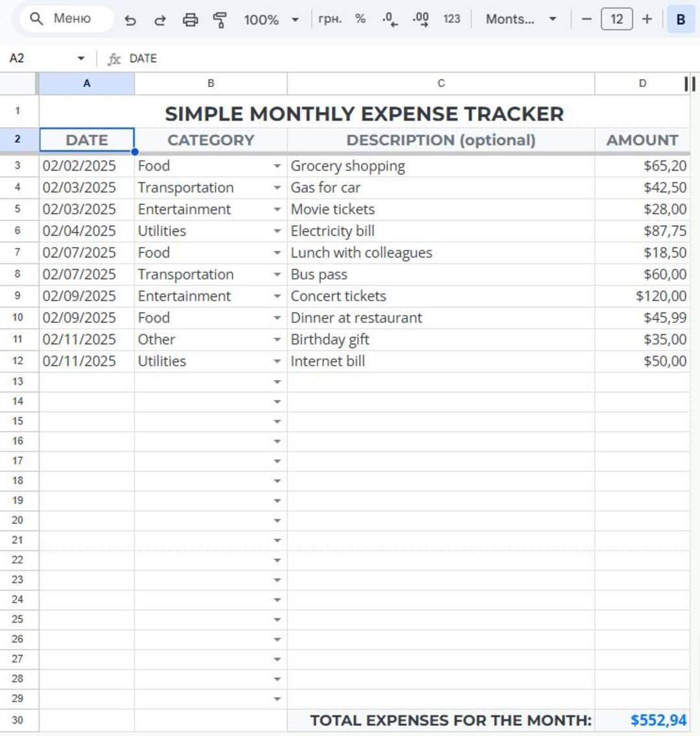Select column B header
Image resolution: width=700 pixels, height=736 pixels.
click(211, 84)
